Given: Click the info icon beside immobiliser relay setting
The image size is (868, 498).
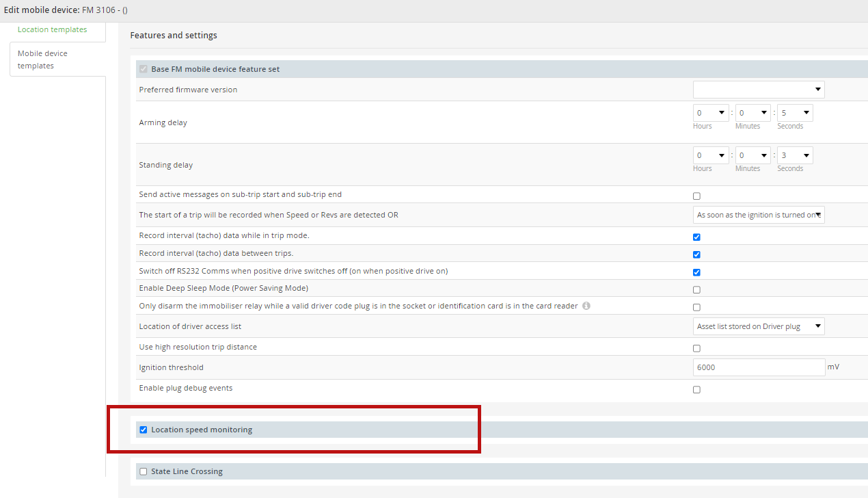Looking at the screenshot, I should (x=586, y=306).
